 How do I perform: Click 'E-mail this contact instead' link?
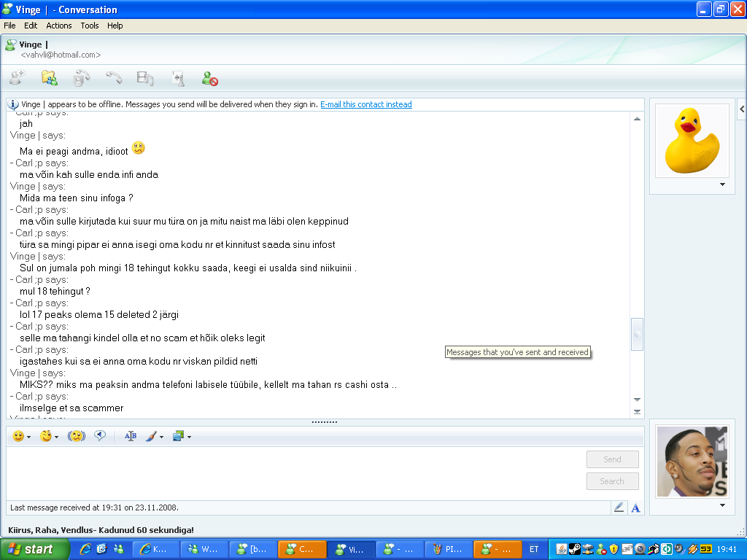click(x=366, y=104)
